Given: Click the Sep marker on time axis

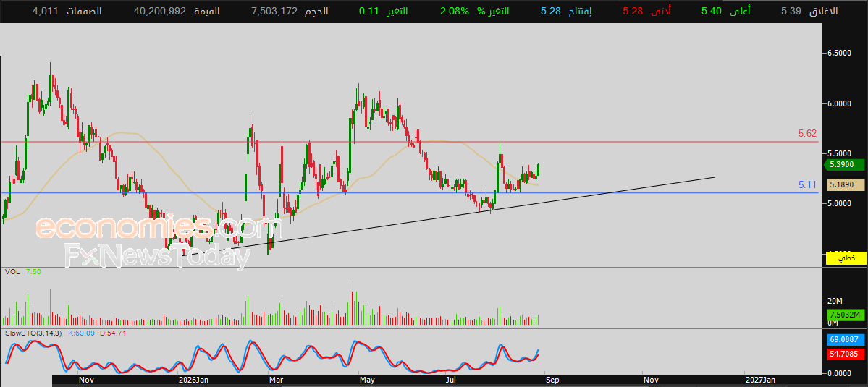Looking at the screenshot, I should tap(552, 380).
